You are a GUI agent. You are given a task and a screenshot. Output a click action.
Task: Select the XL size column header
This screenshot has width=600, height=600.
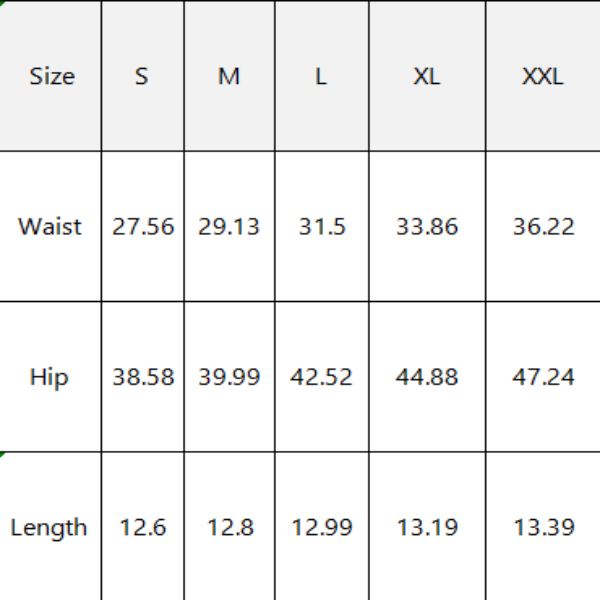427,77
